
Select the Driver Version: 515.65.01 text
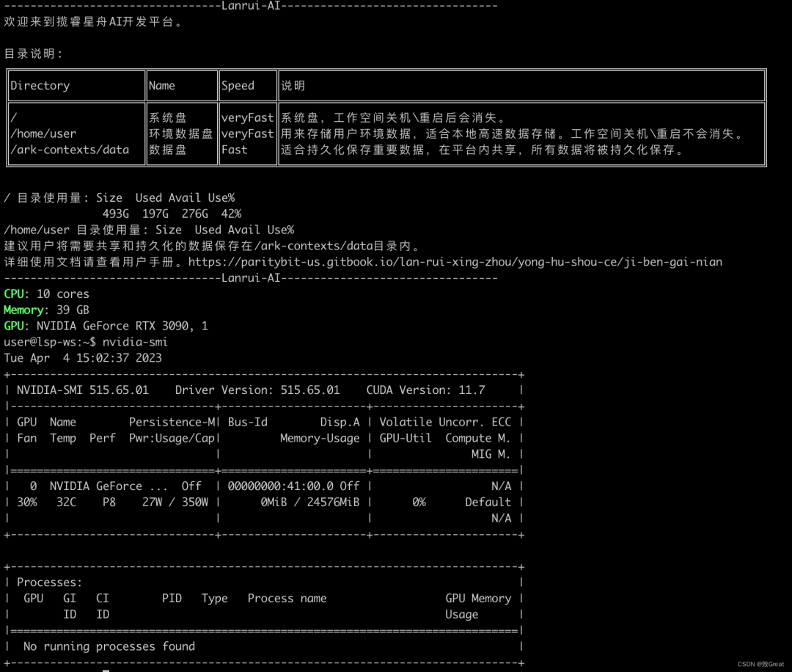(x=257, y=390)
